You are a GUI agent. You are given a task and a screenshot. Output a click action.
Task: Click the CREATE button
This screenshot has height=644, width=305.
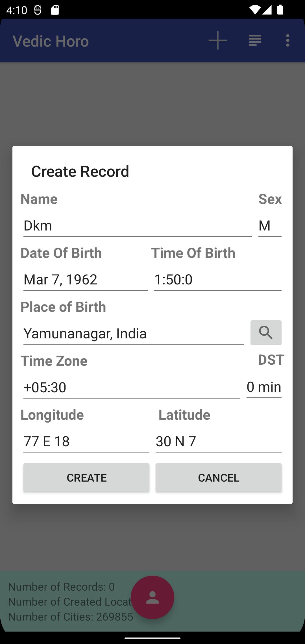(x=86, y=477)
